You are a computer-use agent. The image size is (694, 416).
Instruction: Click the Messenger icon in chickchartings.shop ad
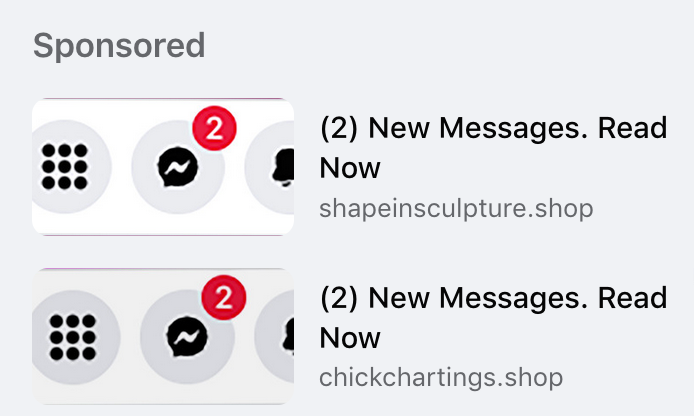184,338
